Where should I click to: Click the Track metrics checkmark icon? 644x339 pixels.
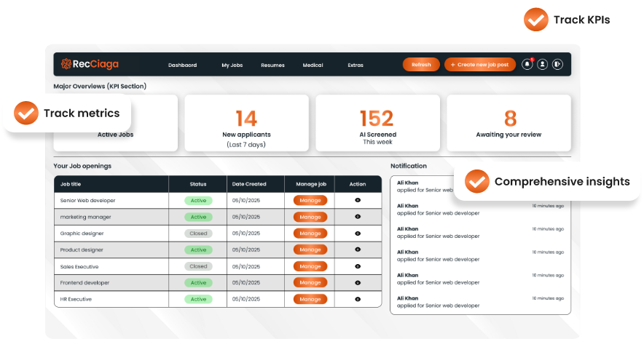pyautogui.click(x=26, y=113)
